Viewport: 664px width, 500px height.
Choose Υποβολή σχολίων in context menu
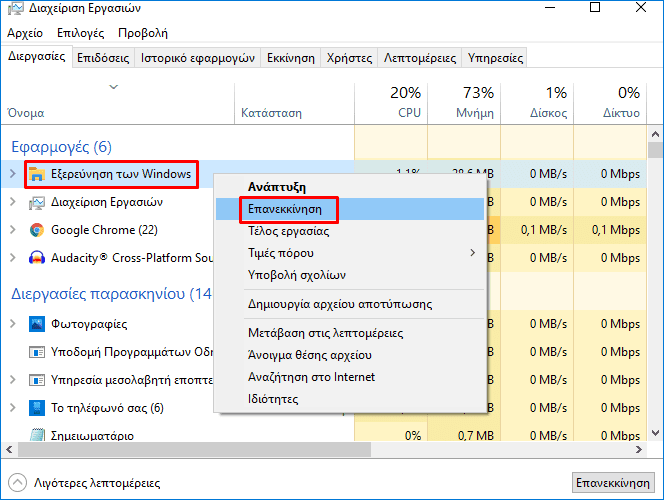click(350, 275)
